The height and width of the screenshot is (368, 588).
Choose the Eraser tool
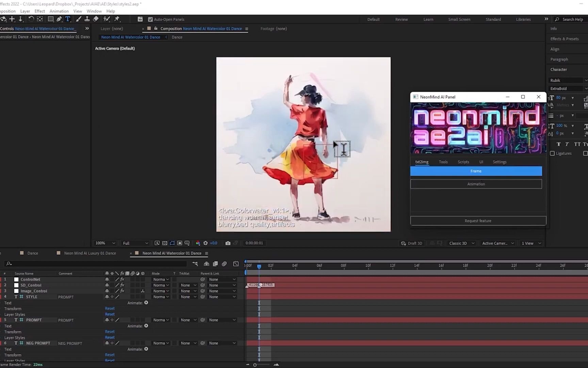coord(96,19)
